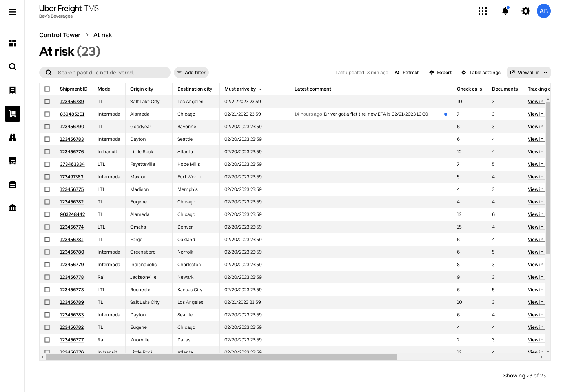
Task: Open the Add filter menu
Action: point(191,73)
